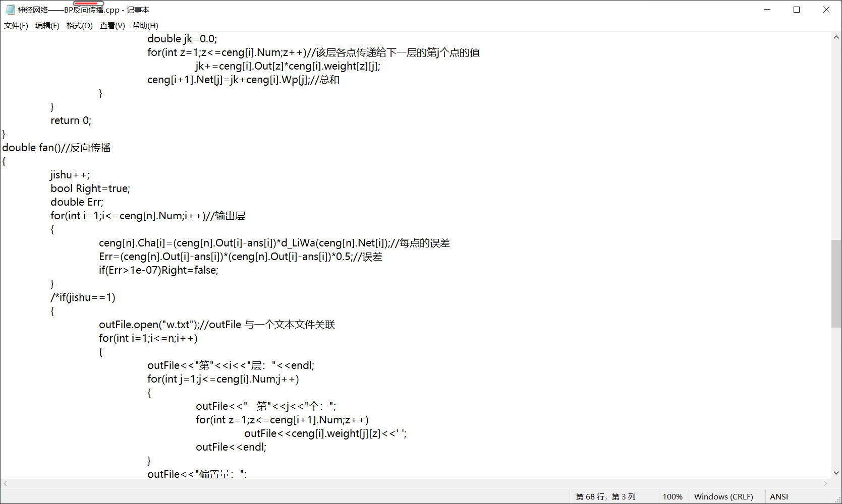Click the line 'ceng[i+1].Net[j]=jk+ceng[i].Wp[j];//总和'
Image resolution: width=842 pixels, height=504 pixels.
243,80
